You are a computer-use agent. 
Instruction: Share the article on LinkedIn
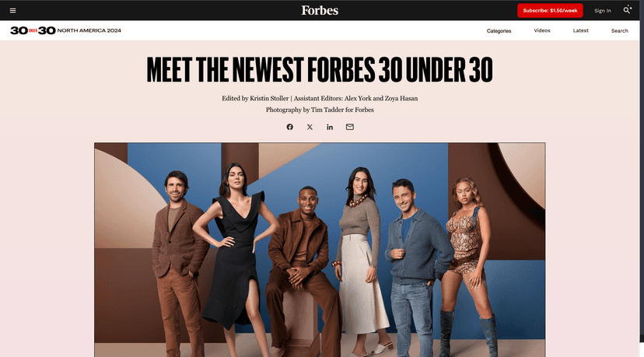[x=330, y=127]
